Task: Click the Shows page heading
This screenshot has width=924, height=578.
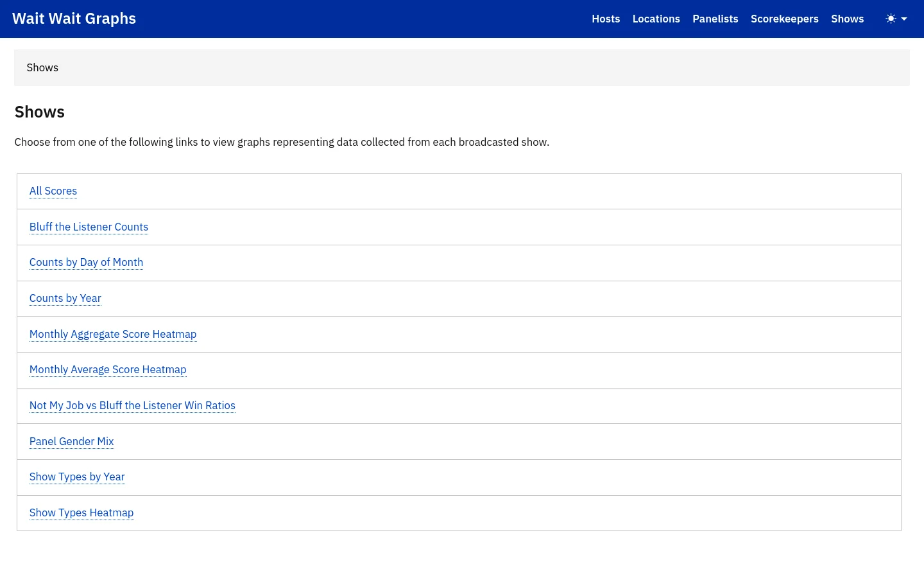Action: point(40,112)
